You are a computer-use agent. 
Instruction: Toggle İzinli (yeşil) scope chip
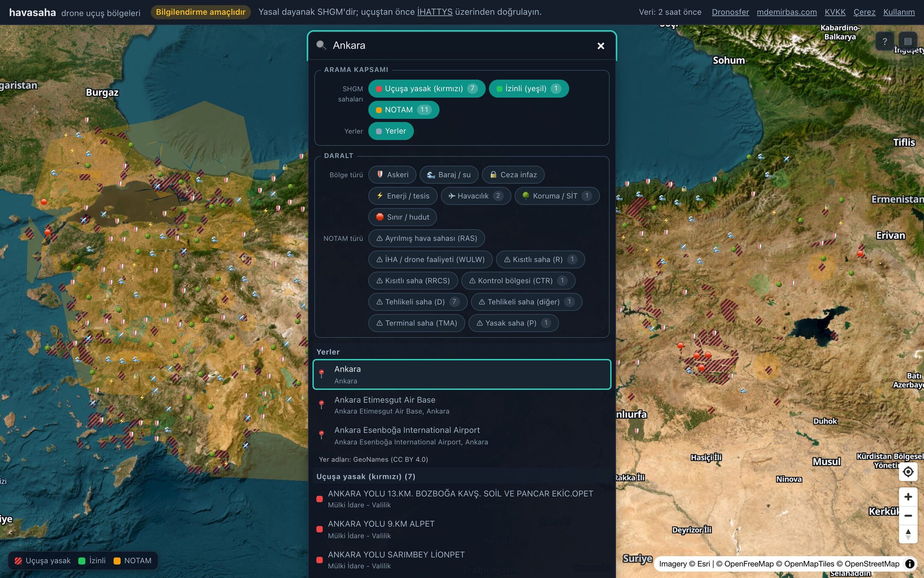[x=529, y=89]
